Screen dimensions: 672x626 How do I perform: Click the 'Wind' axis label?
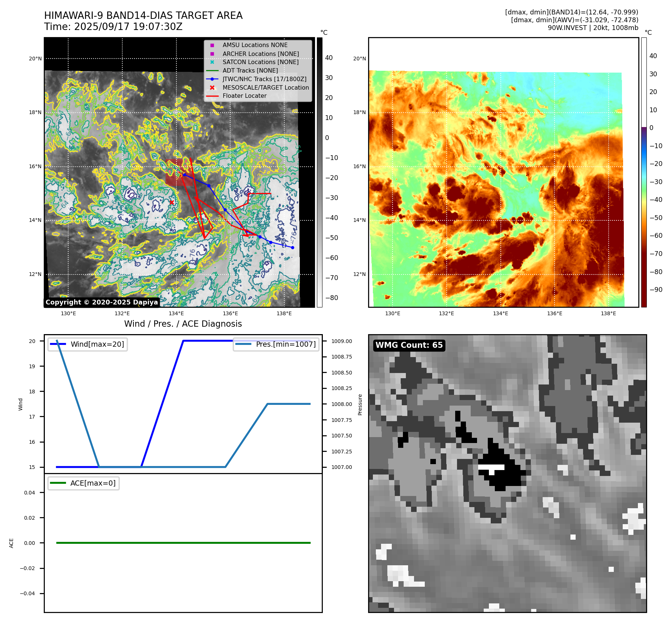[20, 404]
